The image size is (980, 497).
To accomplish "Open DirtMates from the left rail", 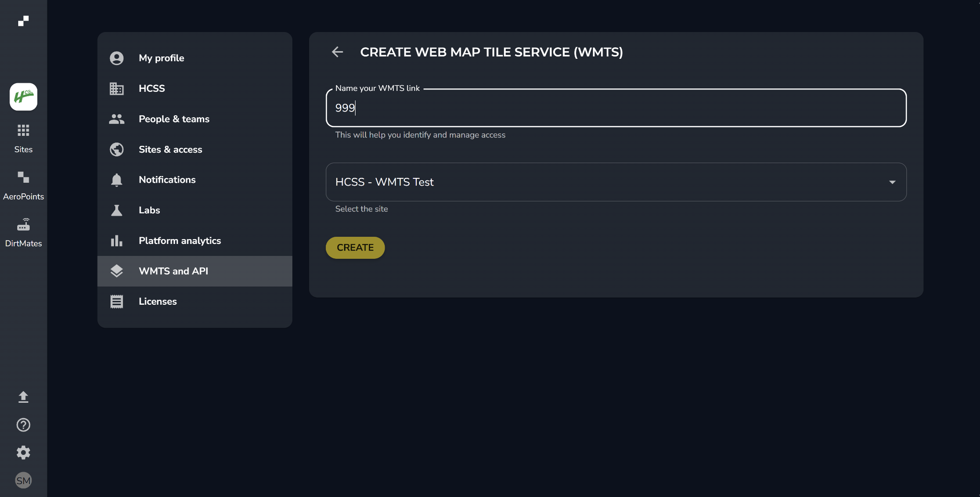I will click(23, 232).
